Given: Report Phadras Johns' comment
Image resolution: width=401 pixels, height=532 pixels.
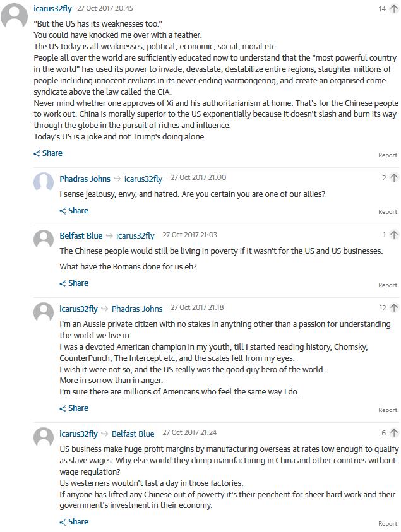Looking at the screenshot, I should [387, 212].
